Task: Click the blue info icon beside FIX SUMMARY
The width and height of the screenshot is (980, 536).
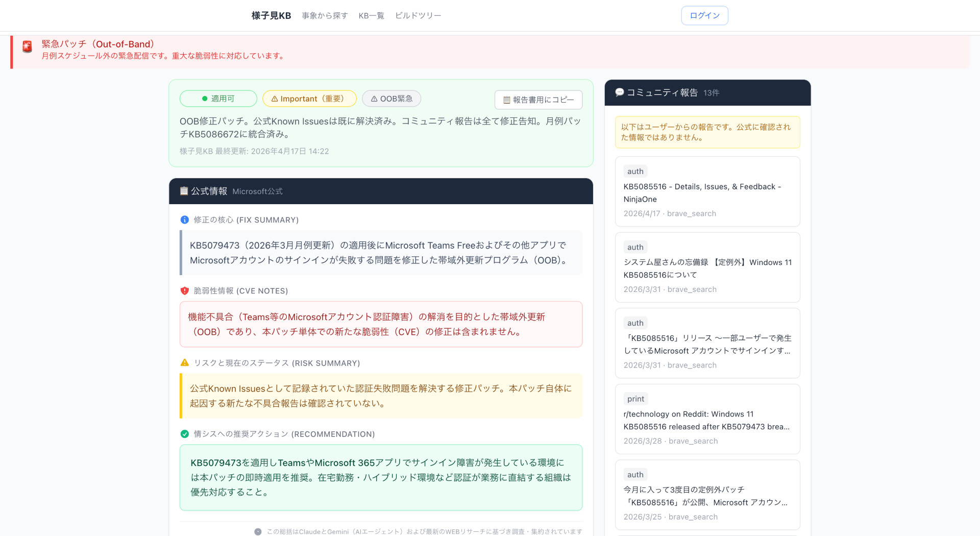Action: pos(185,220)
